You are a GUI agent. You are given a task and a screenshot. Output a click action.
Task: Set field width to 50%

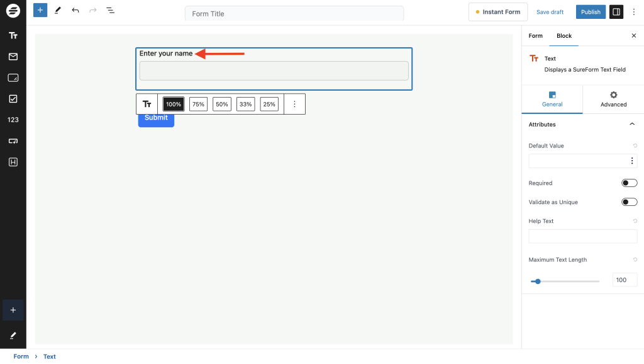[221, 104]
